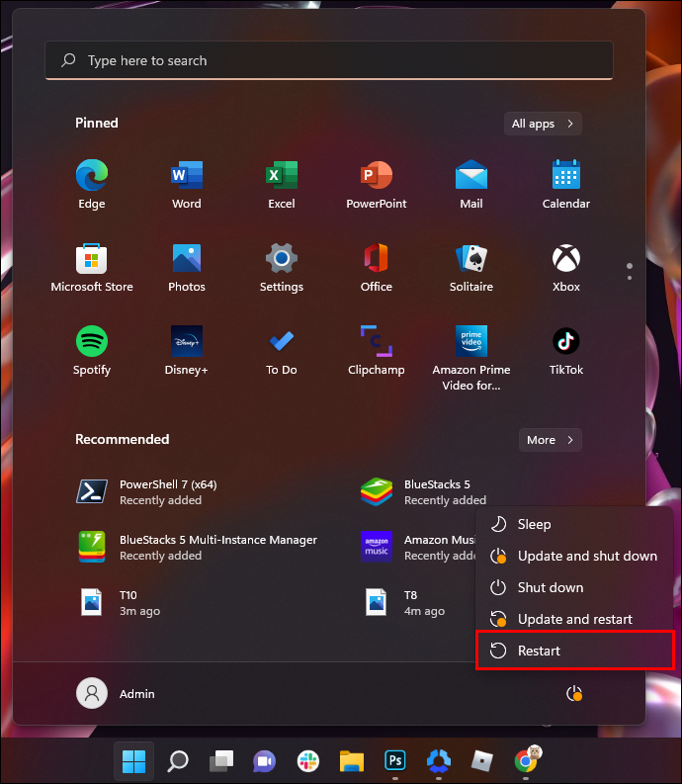Viewport: 682px width, 784px height.
Task: Open recommended Amazon Music app
Action: tap(416, 548)
